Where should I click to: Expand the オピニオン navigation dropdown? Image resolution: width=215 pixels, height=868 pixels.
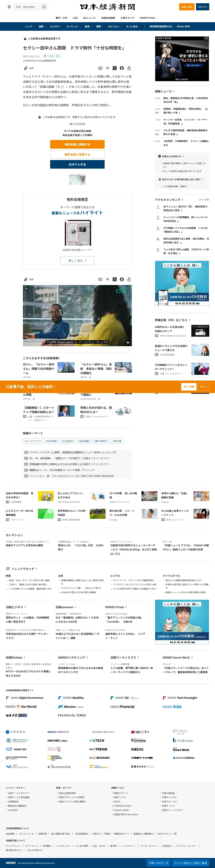coord(115,26)
